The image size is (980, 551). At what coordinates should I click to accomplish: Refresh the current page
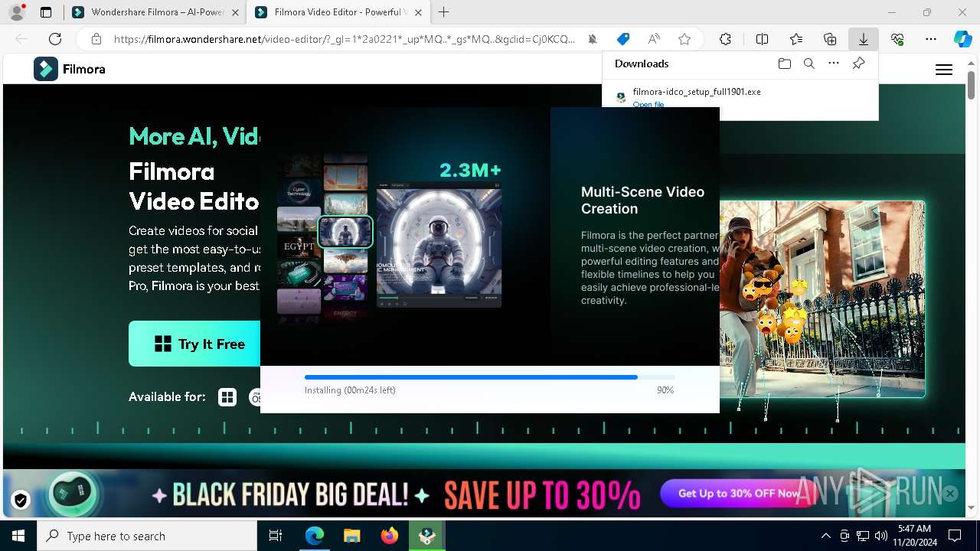point(55,39)
